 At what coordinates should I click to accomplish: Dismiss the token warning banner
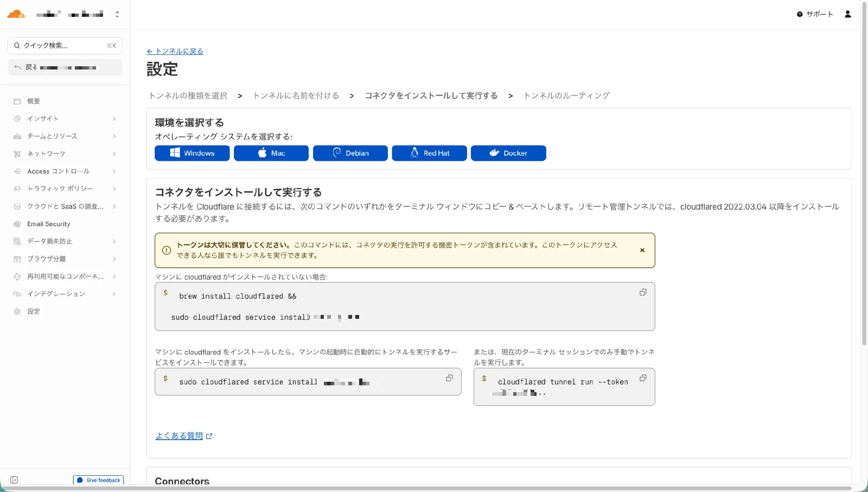(x=642, y=250)
